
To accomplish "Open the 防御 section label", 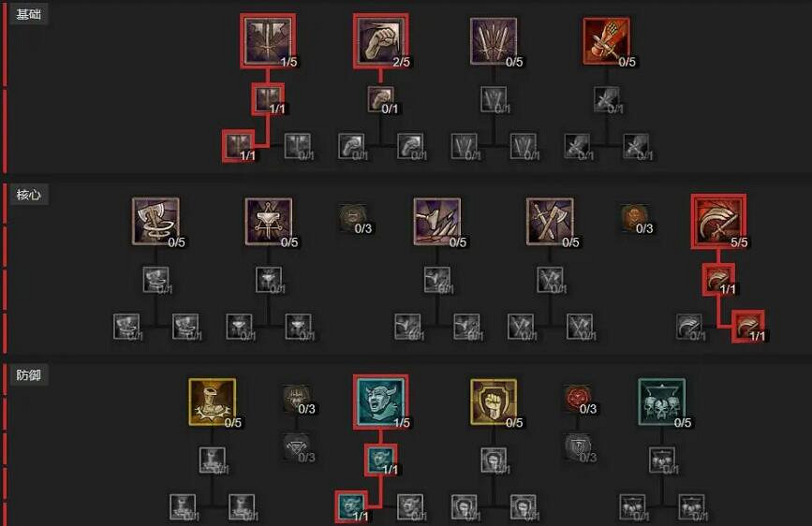I will [28, 374].
